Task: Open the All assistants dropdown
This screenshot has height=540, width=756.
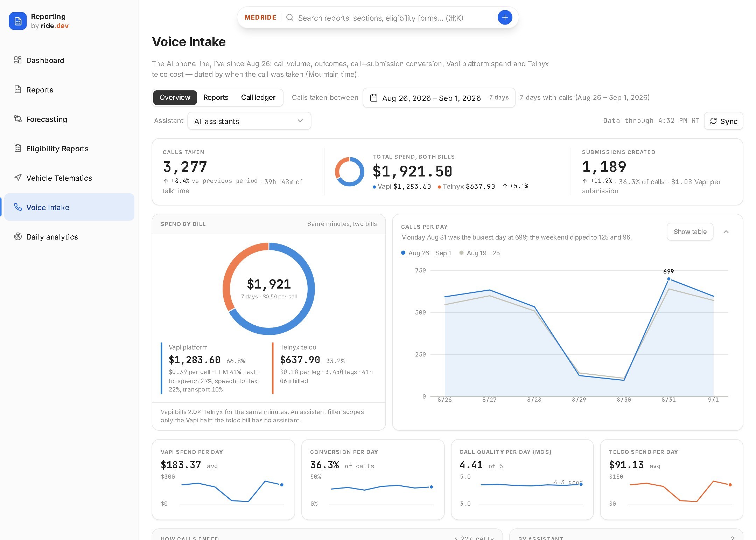Action: 249,121
